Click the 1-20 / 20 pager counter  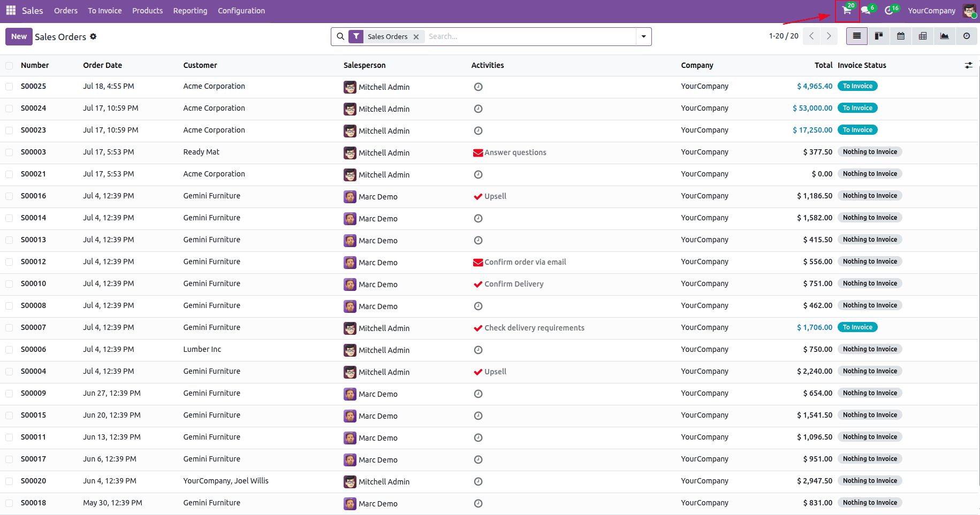(784, 36)
